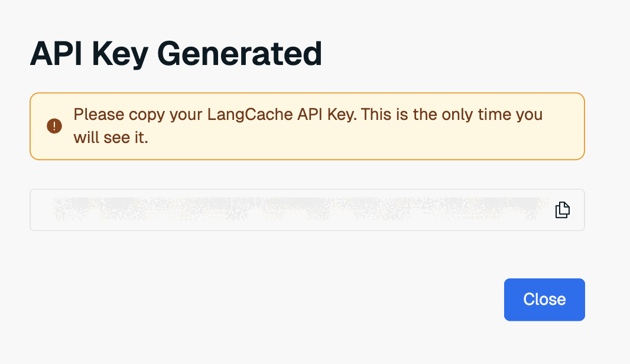Viewport: 630px width, 364px height.
Task: Click the yellow warning banner
Action: [x=307, y=126]
